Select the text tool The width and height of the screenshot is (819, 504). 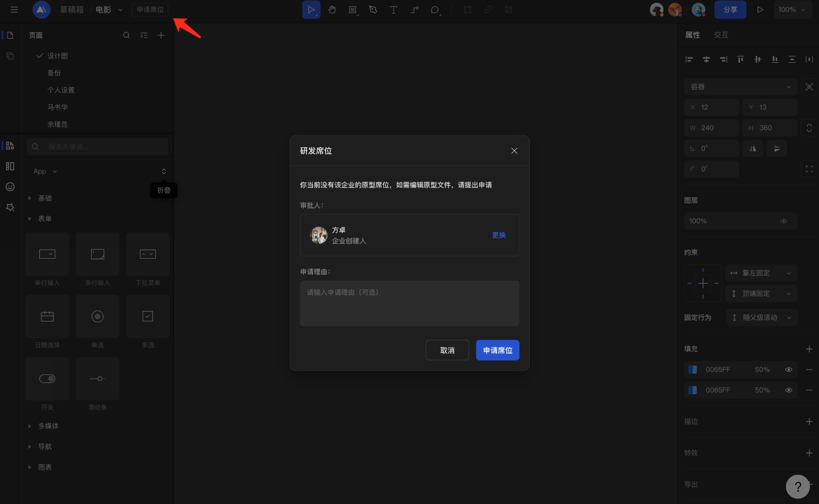tap(393, 10)
